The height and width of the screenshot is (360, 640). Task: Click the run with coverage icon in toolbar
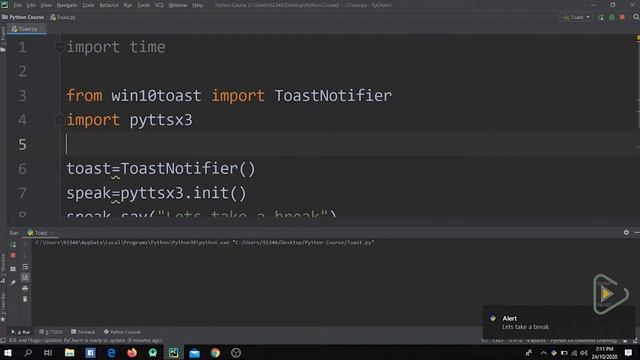(x=600, y=17)
